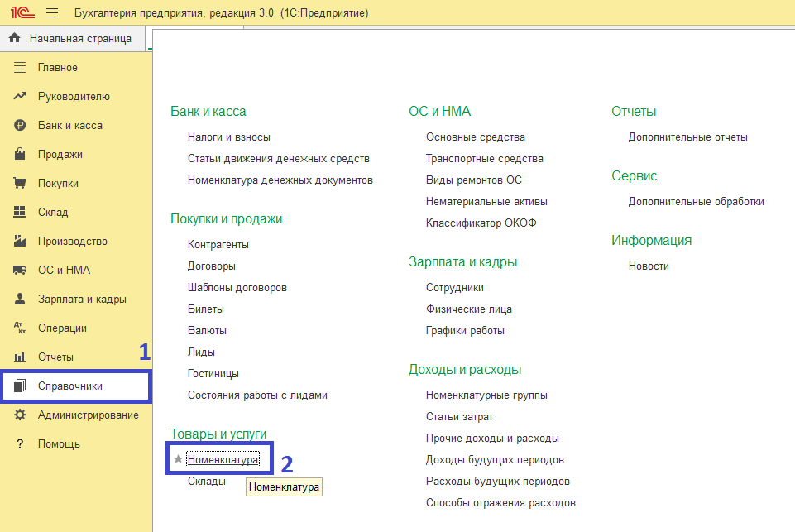795x532 pixels.
Task: Open the Склад section icon
Action: click(x=21, y=213)
